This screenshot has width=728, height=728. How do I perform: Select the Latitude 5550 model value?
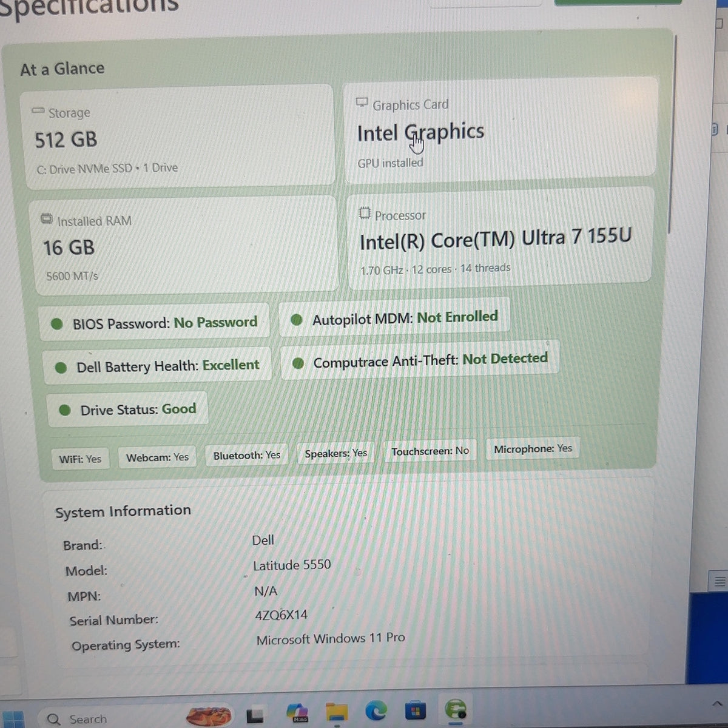pyautogui.click(x=292, y=565)
